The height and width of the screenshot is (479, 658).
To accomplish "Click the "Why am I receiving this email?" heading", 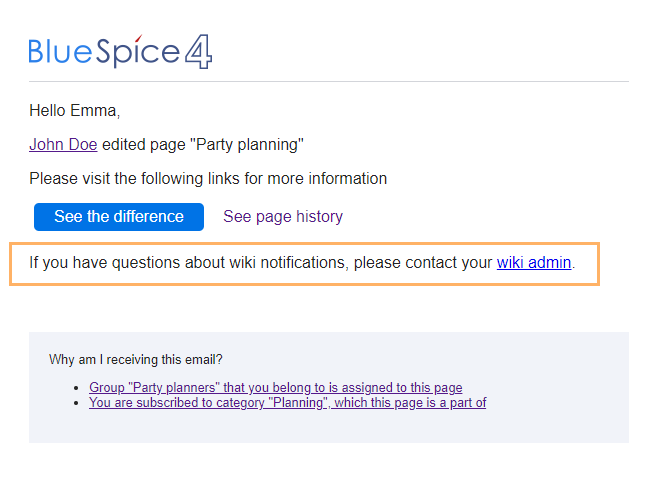I will pos(135,360).
